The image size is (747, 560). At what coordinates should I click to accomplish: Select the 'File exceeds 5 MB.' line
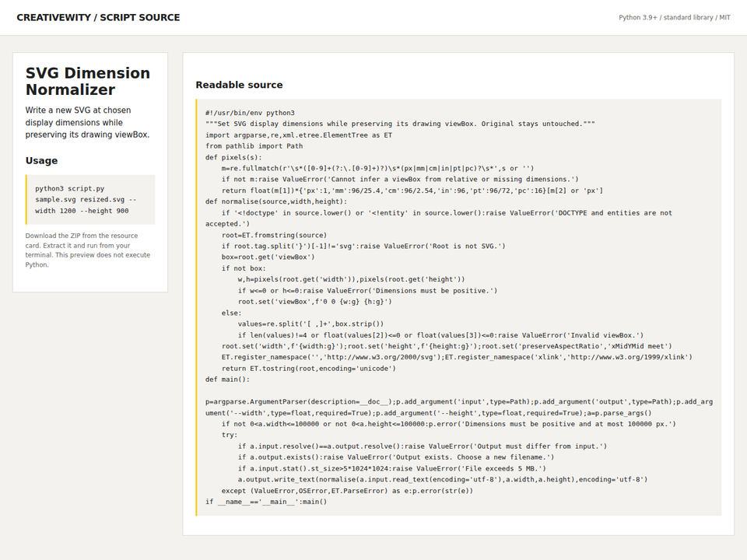392,468
